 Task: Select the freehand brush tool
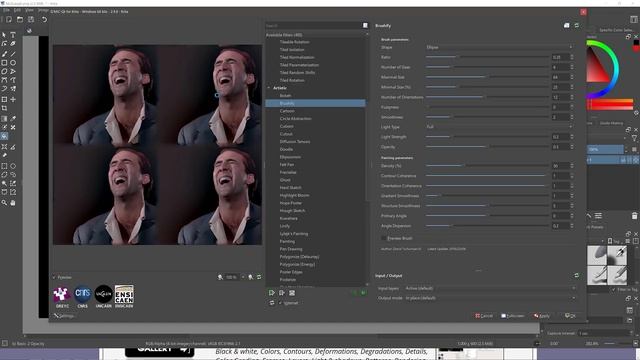point(4,54)
